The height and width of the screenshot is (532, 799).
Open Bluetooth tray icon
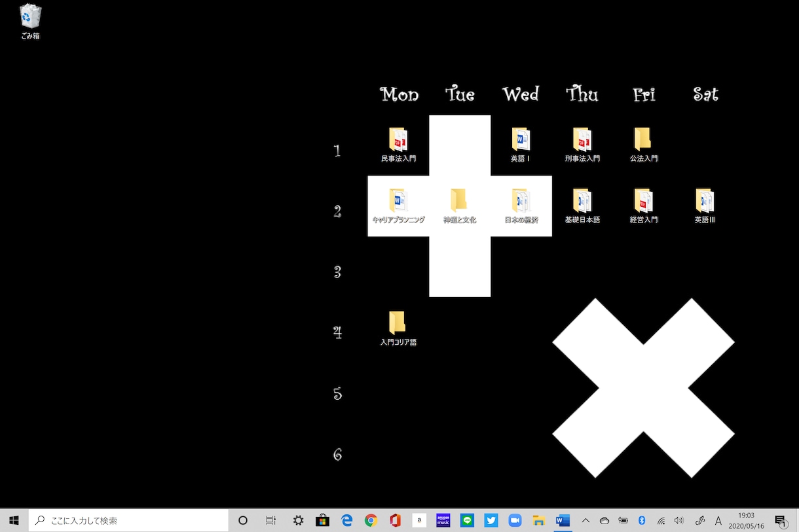tap(642, 520)
